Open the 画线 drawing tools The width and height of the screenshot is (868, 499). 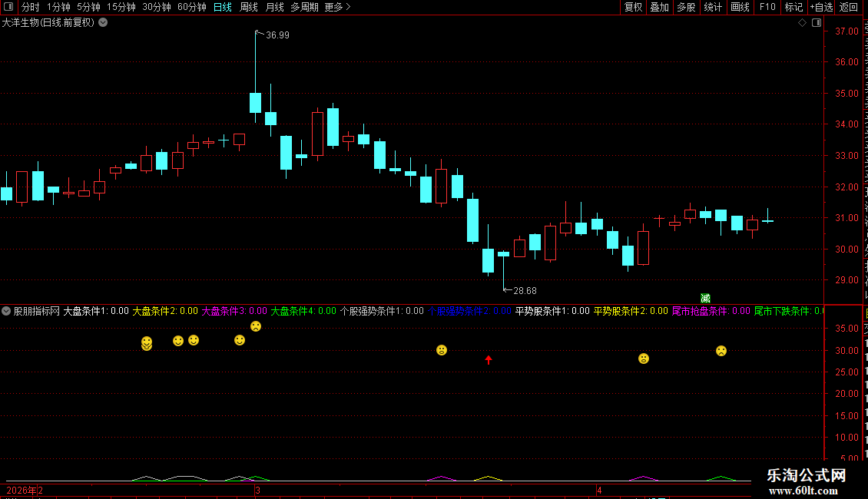pos(740,7)
